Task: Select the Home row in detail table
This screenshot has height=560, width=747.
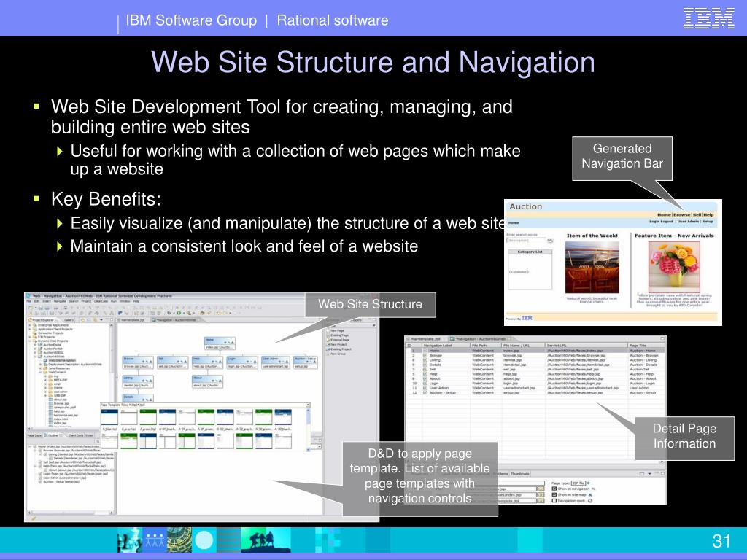Action: [535, 351]
